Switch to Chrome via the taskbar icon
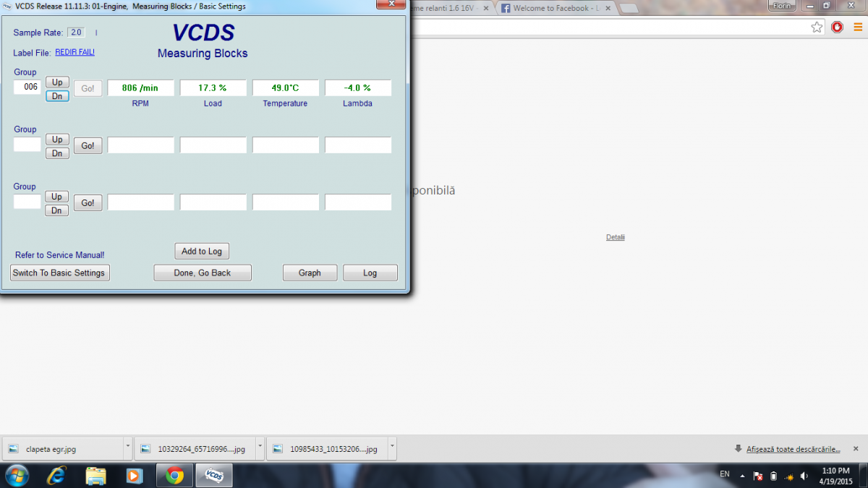 [x=174, y=476]
